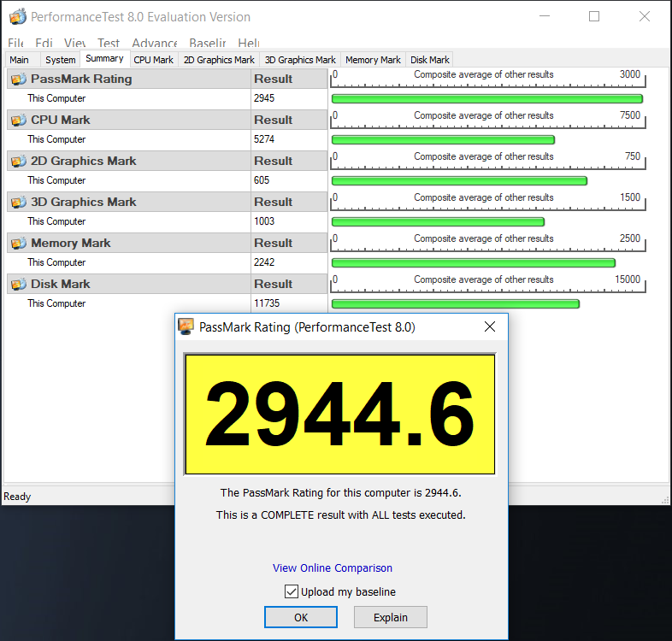
Task: Select the Memory Mark header row
Action: click(x=167, y=243)
